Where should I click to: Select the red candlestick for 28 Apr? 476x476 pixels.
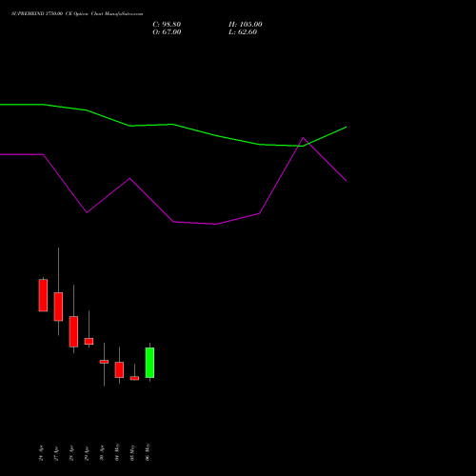(73, 331)
